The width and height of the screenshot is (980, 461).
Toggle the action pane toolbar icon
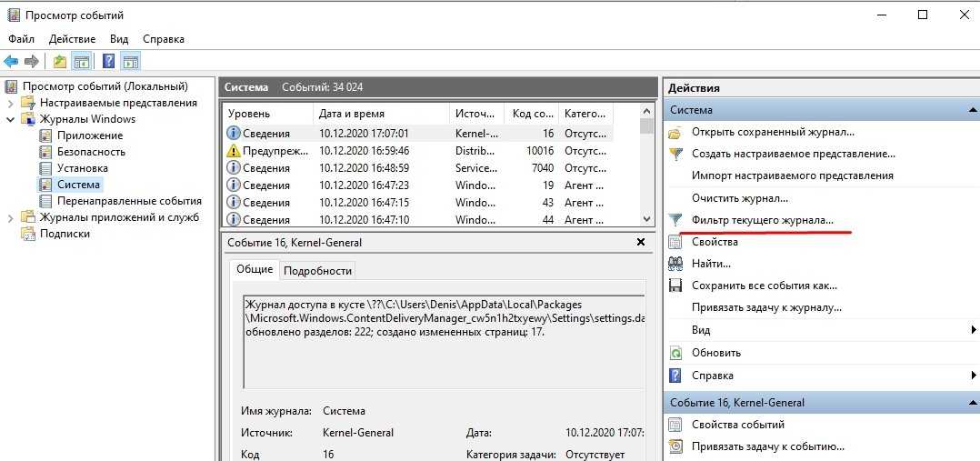click(130, 62)
